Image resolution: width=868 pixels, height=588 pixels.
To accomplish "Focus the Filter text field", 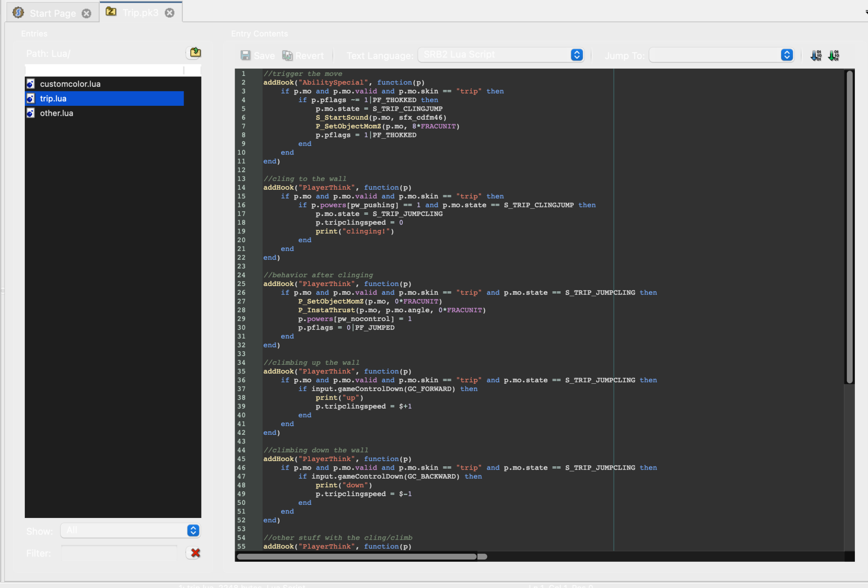I will click(x=119, y=553).
